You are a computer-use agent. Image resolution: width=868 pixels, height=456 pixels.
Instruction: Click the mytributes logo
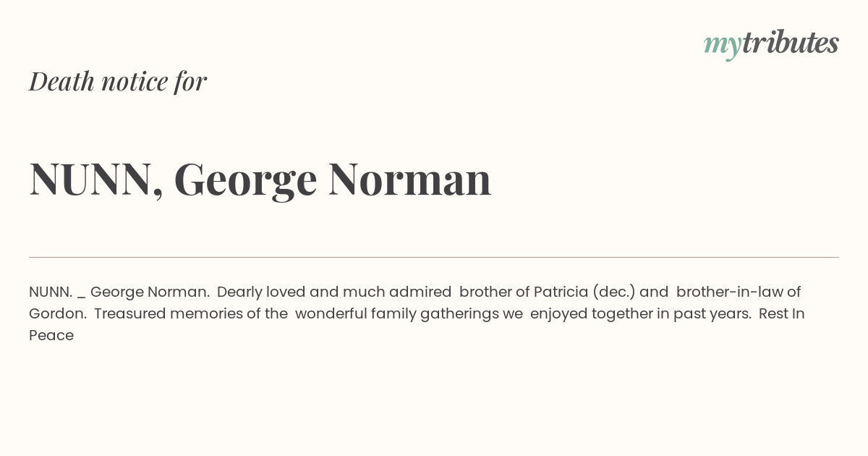771,44
